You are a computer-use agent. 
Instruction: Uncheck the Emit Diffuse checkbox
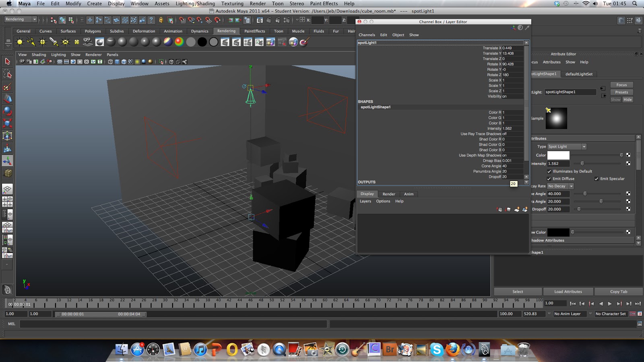(549, 179)
